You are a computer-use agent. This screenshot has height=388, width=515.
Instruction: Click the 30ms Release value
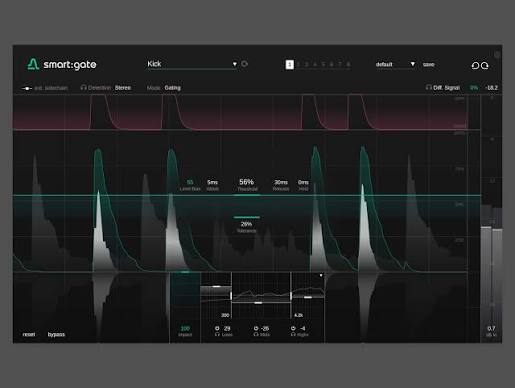click(x=281, y=182)
